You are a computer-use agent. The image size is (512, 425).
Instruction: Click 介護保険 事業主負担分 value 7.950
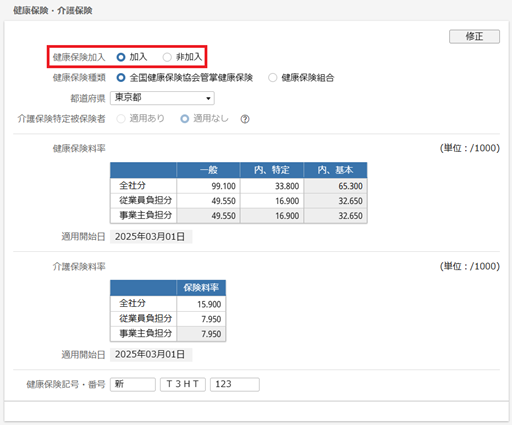click(201, 334)
